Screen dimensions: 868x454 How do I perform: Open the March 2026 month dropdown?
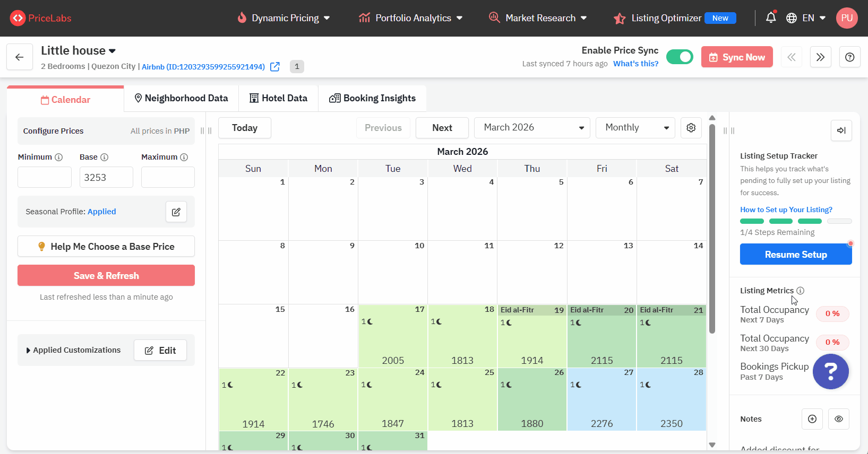point(531,128)
